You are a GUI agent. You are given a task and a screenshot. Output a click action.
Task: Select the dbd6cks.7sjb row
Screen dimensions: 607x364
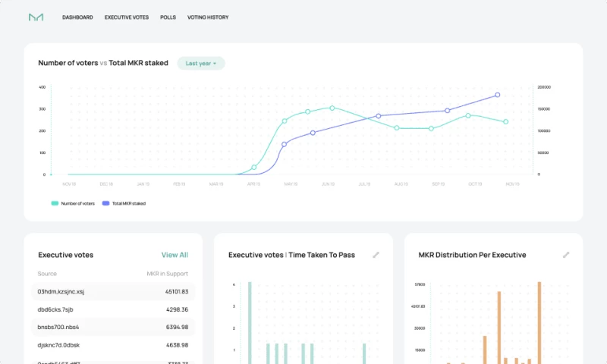click(113, 309)
